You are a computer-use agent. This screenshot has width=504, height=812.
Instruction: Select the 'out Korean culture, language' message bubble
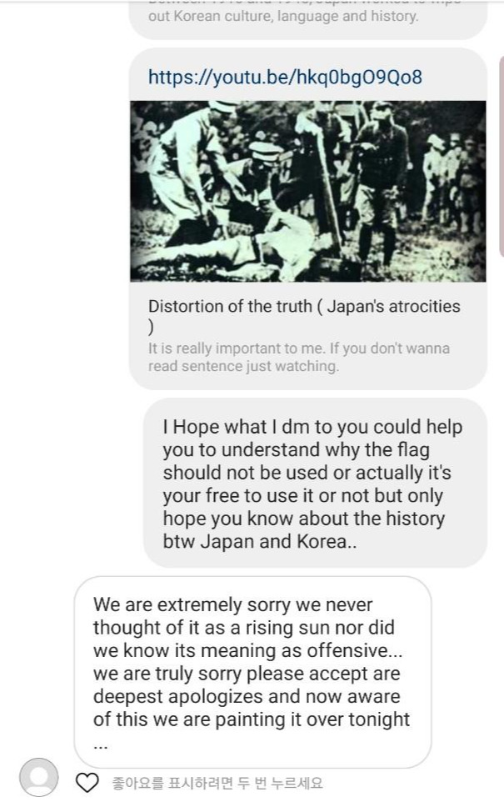click(308, 19)
